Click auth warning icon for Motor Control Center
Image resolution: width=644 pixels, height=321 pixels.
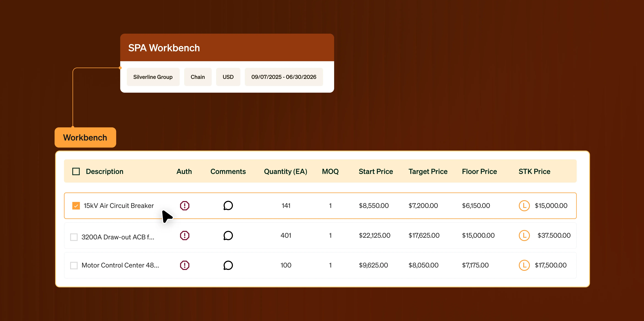coord(184,265)
